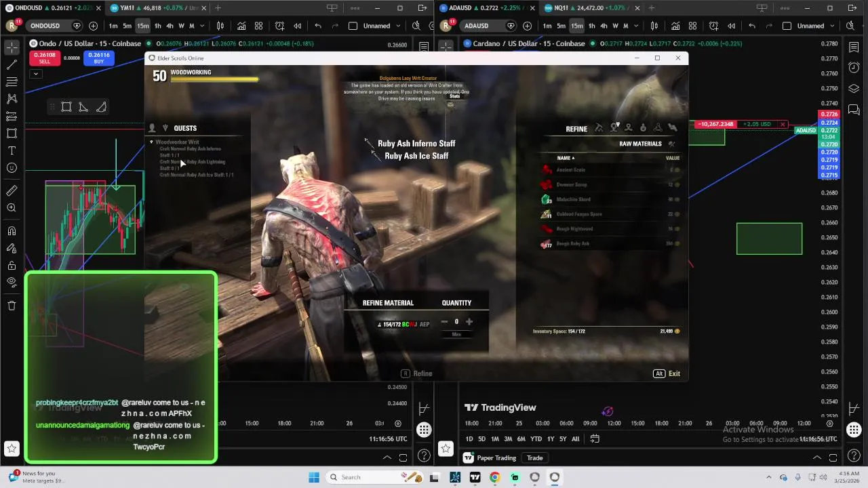868x488 pixels.
Task: Open alerts clock panel in ADAUSD window
Action: (854, 68)
